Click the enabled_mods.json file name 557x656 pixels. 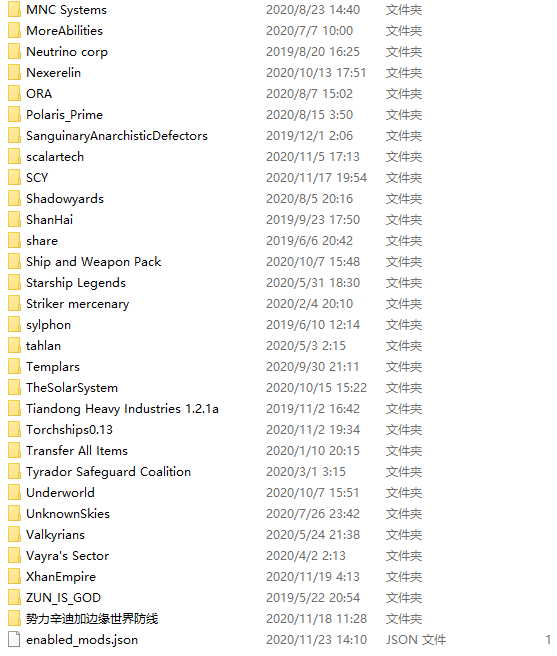point(82,640)
